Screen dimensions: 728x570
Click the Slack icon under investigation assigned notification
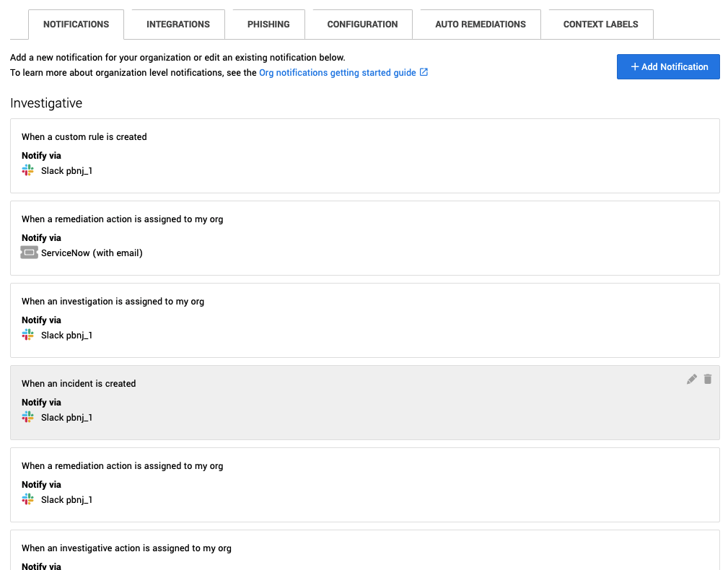[27, 335]
